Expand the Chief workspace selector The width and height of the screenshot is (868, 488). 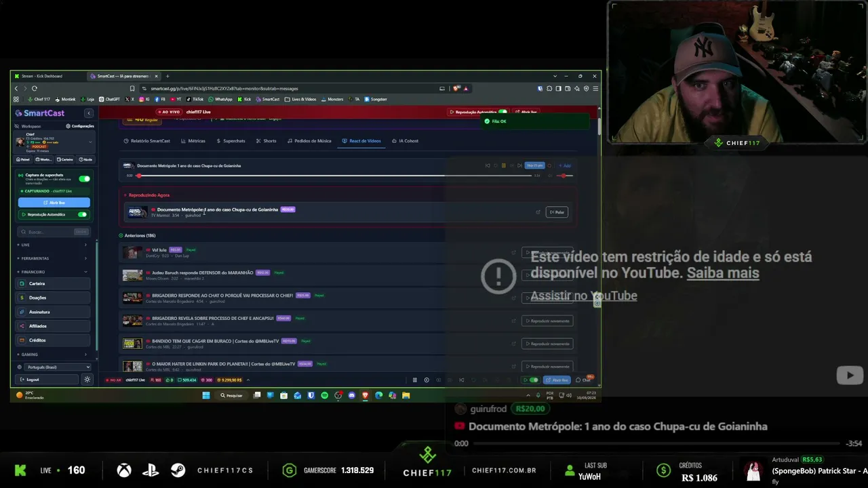[90, 142]
